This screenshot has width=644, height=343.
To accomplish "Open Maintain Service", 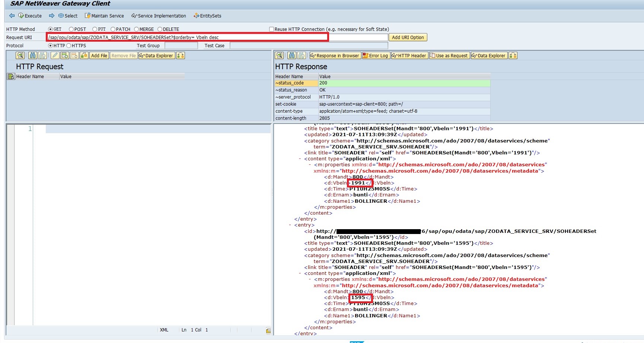I will [x=104, y=16].
